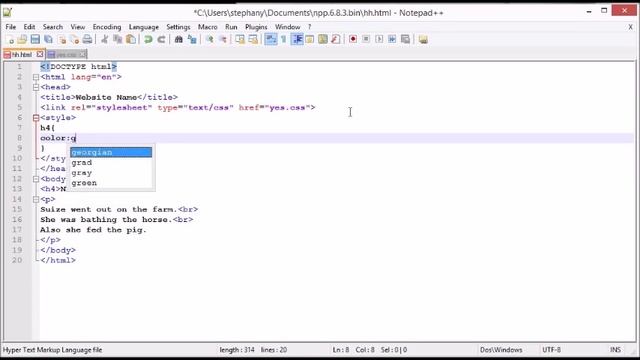Choose 'green' from the autocomplete list
The height and width of the screenshot is (360, 640).
111,183
